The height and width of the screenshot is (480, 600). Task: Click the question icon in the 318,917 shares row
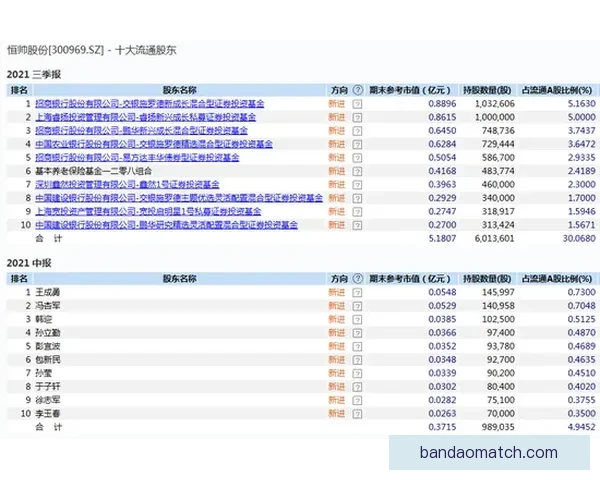click(x=357, y=212)
